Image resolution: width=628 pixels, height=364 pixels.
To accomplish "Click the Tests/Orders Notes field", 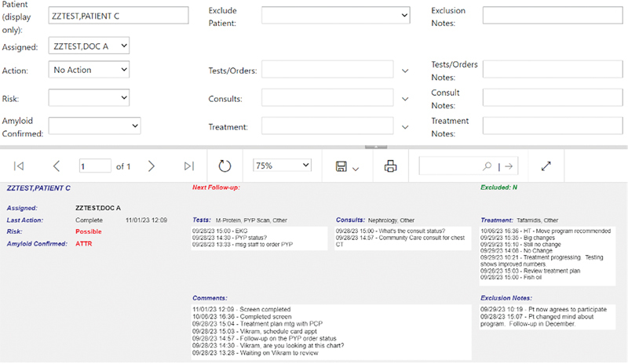I will click(x=553, y=69).
